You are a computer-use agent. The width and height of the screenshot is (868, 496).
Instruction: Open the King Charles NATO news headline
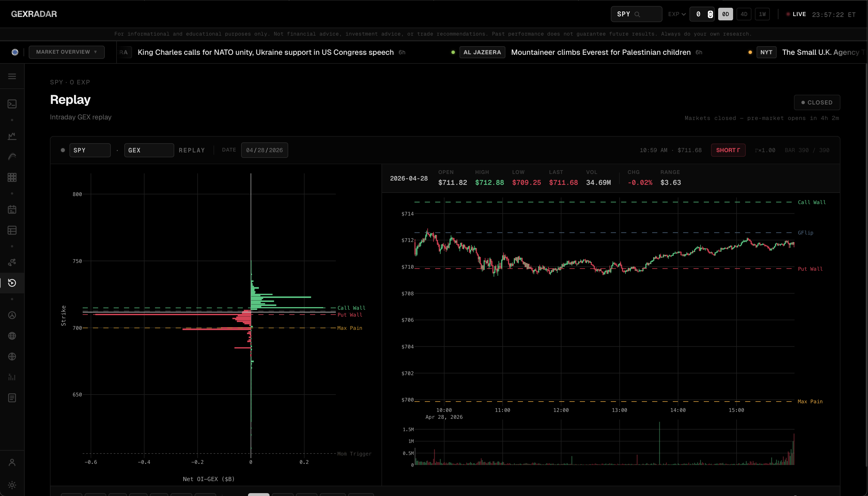point(266,52)
